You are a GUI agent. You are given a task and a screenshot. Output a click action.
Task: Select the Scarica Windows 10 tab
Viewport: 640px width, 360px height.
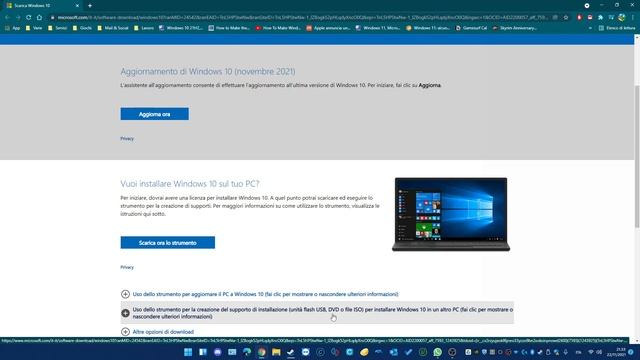click(43, 6)
